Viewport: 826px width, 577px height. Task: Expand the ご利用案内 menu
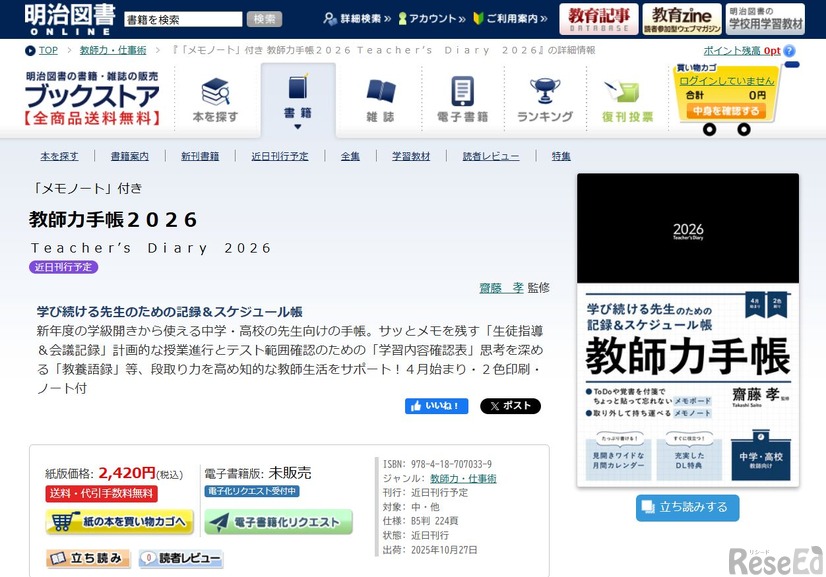tap(510, 19)
